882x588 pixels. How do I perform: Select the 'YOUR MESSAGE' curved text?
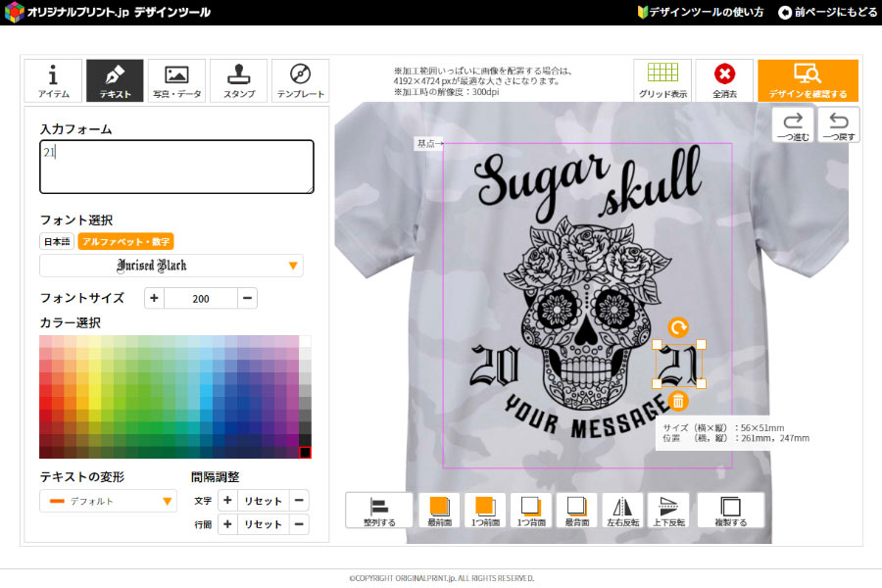click(x=588, y=416)
